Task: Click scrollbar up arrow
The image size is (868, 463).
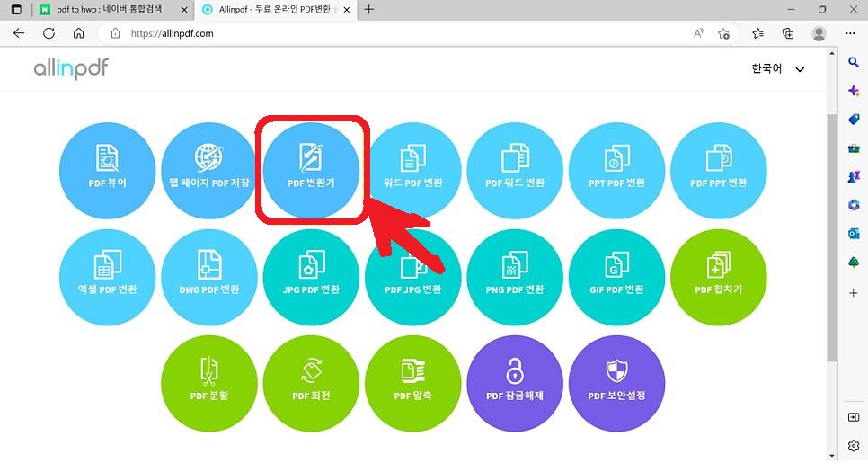Action: tap(831, 53)
